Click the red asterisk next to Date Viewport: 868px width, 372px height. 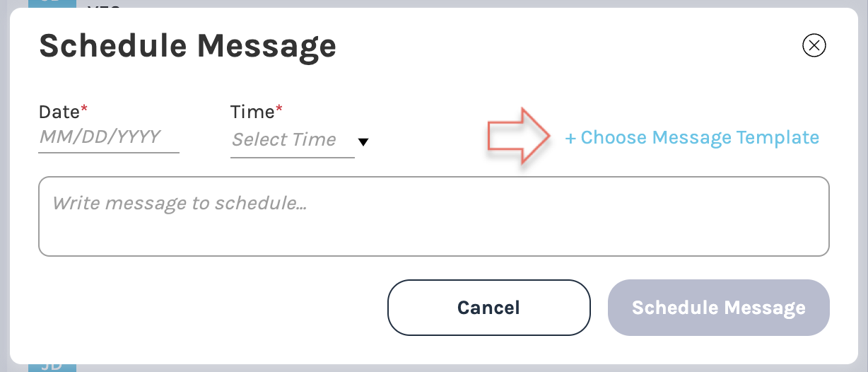tap(85, 109)
